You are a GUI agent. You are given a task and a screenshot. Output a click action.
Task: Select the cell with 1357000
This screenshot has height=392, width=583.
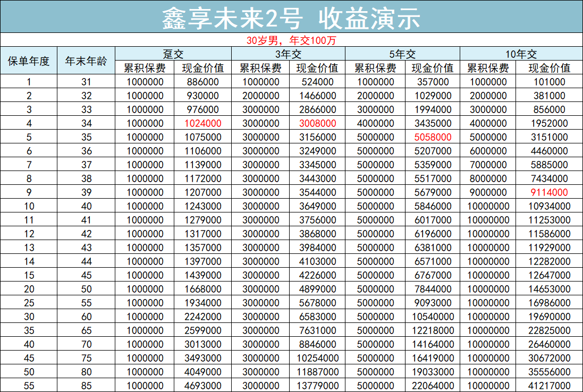(202, 248)
